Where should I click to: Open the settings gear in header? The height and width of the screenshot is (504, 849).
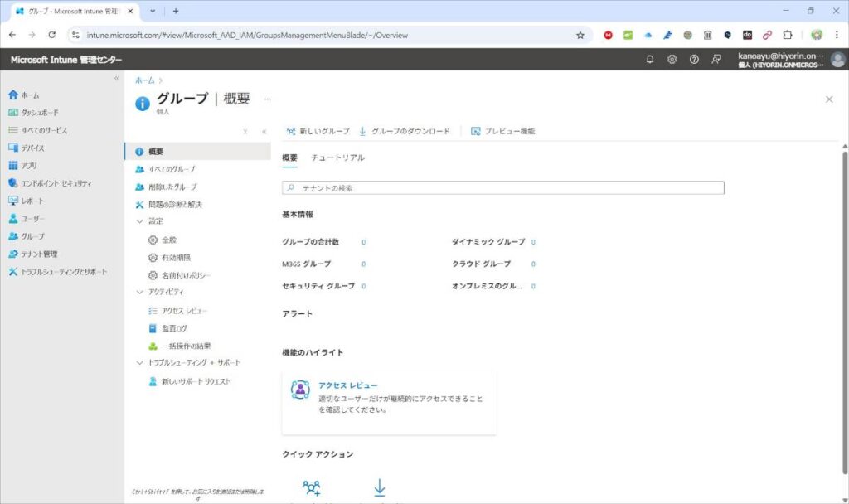point(672,60)
